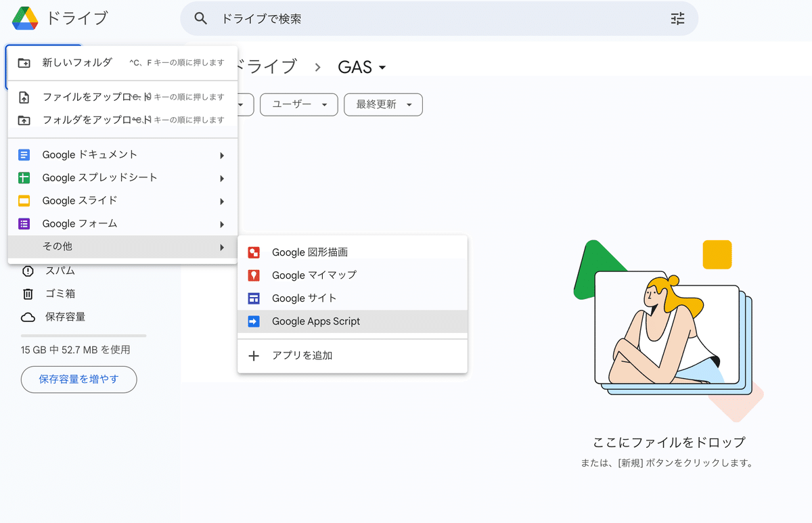Viewport: 812px width, 523px height.
Task: Click the Google Sites icon
Action: tap(254, 298)
